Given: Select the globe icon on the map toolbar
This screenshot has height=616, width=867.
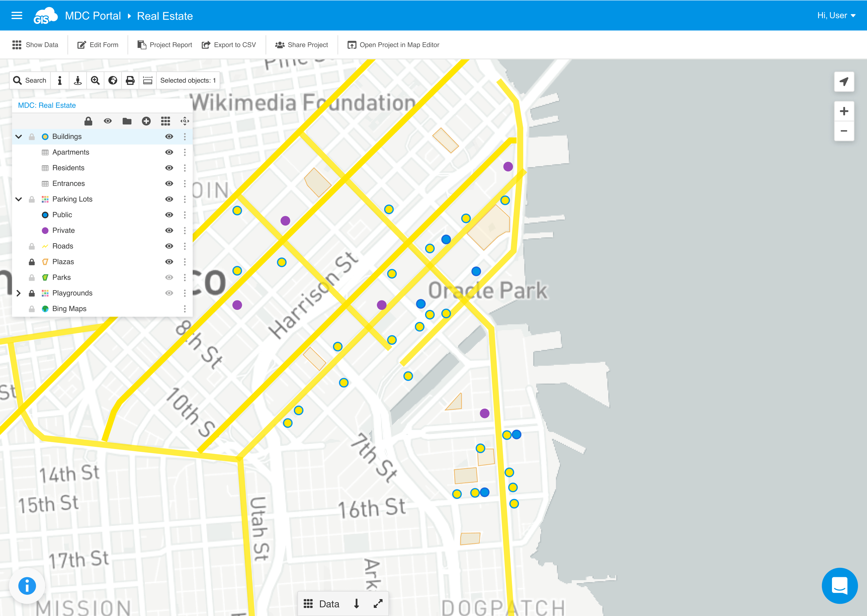Looking at the screenshot, I should coord(113,80).
